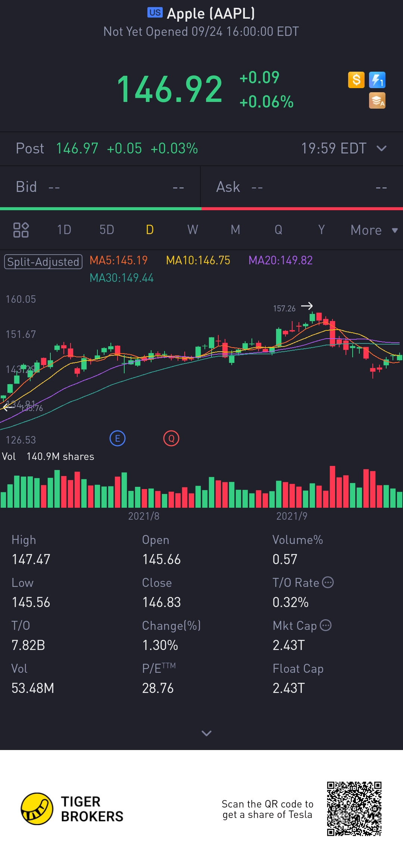Tap the QR code image

354,809
